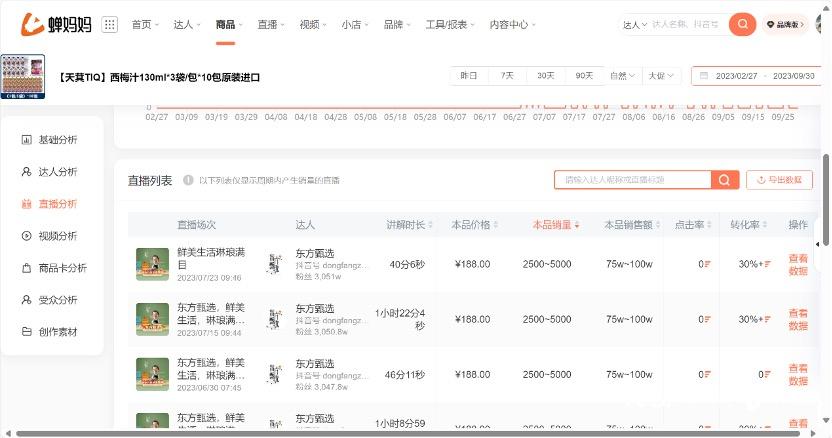Screen dimensions: 832x438
Task: Click 东方甄选 avatar in 06/30 row
Action: (275, 374)
